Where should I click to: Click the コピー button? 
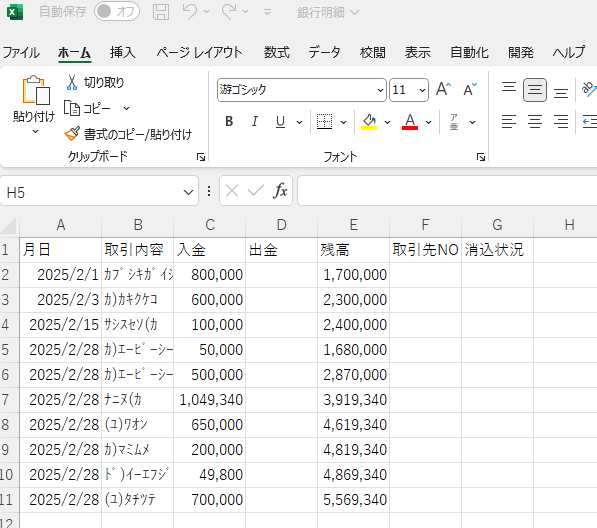[88, 108]
